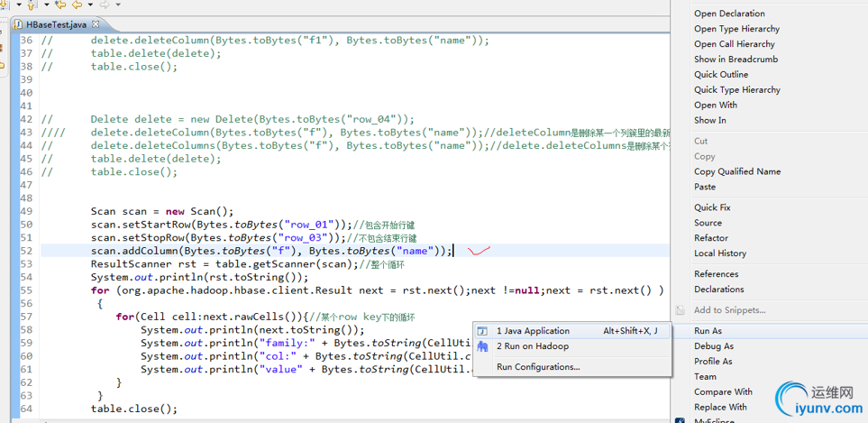
Task: Open the Compare With submenu
Action: [723, 392]
